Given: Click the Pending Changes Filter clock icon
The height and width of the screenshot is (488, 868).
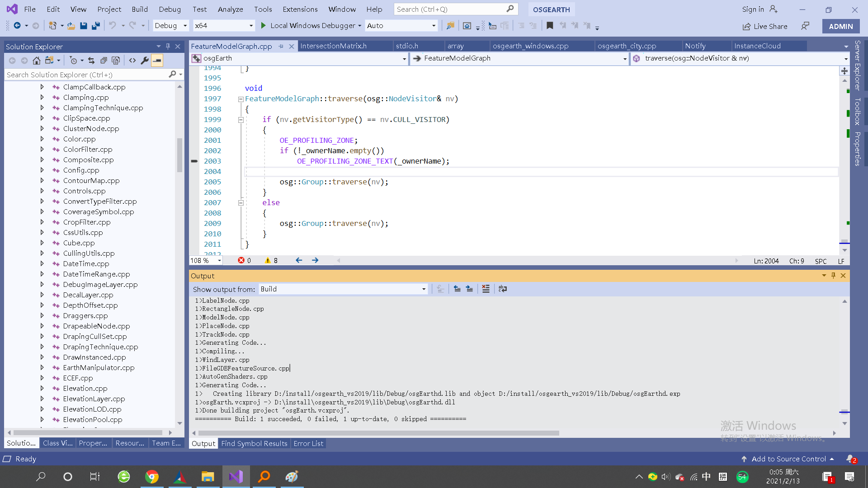Looking at the screenshot, I should click(x=73, y=60).
